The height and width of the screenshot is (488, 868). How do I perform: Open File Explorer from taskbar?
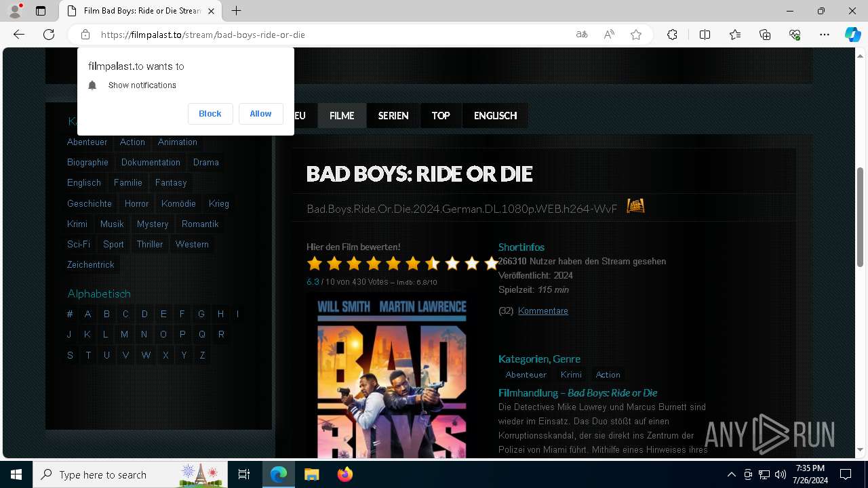point(311,474)
